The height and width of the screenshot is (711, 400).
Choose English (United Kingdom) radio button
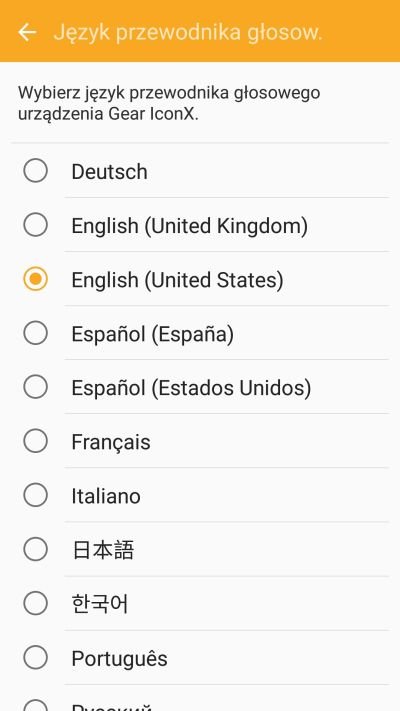pos(35,224)
